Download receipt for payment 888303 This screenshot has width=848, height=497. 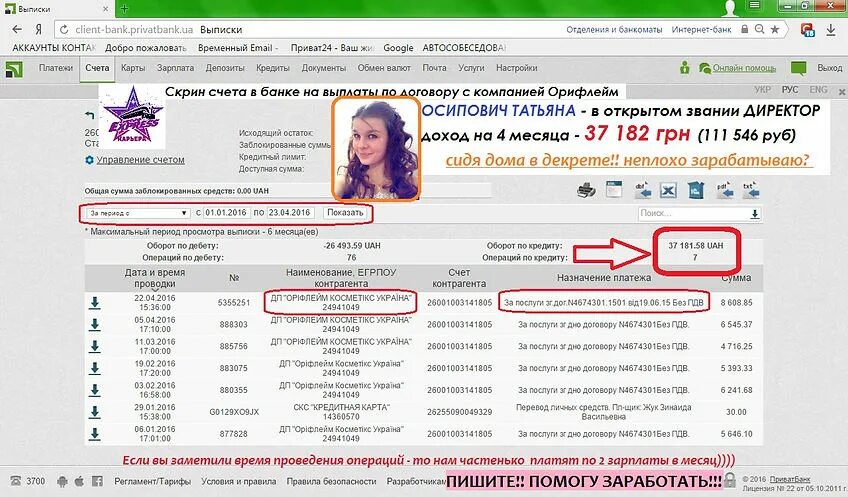[95, 324]
